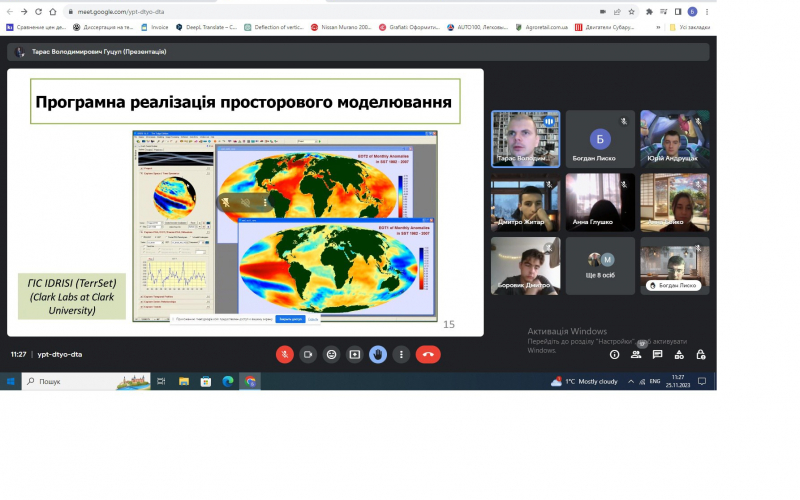
Task: Open the Windows Start menu
Action: click(10, 381)
